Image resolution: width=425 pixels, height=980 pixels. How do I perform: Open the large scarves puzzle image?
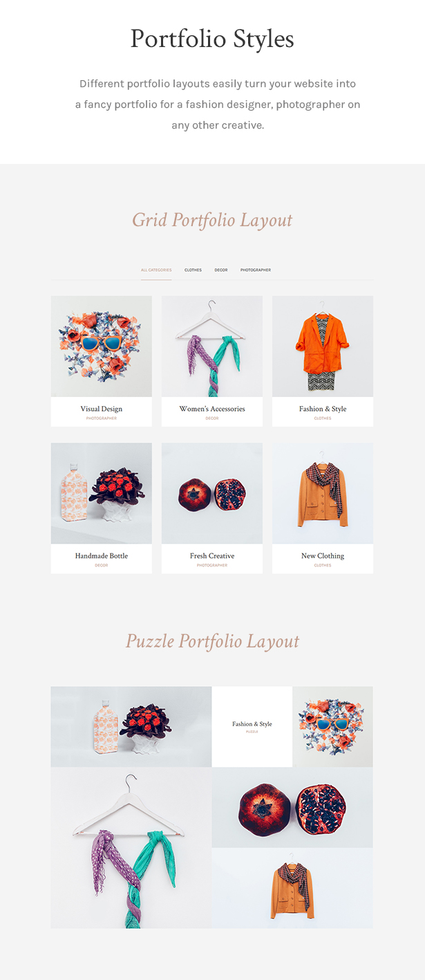click(131, 848)
